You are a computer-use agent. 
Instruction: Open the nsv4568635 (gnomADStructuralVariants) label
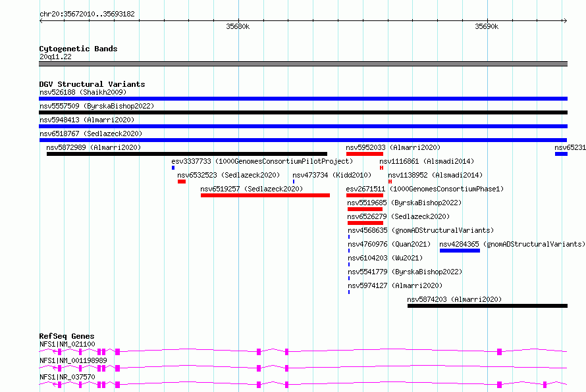(x=421, y=230)
